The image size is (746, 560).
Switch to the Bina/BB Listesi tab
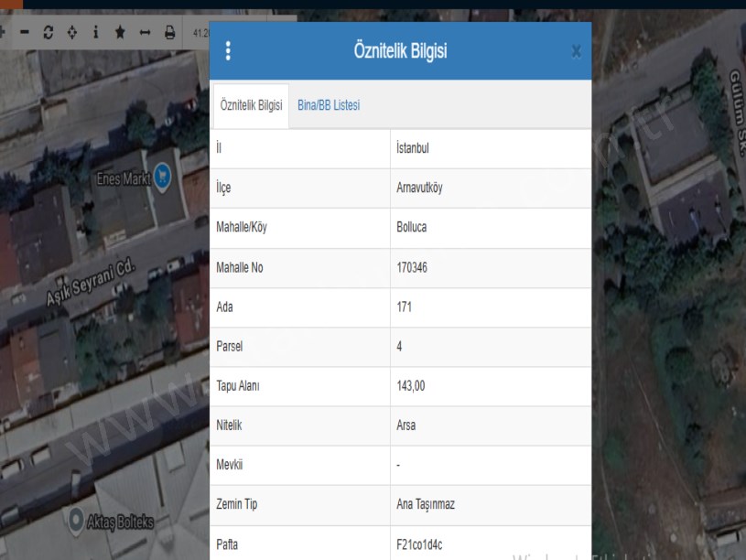pyautogui.click(x=328, y=105)
